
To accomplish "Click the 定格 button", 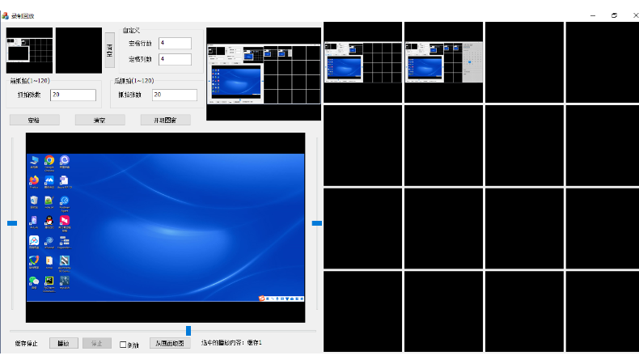I will pos(35,121).
